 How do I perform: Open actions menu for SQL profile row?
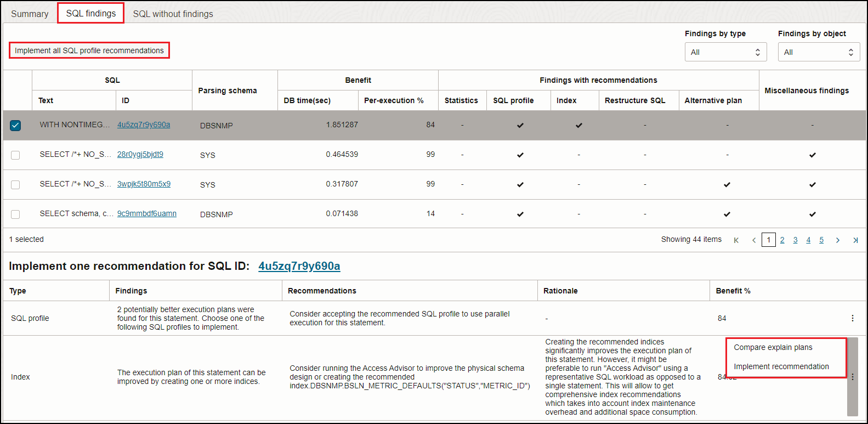(x=852, y=318)
